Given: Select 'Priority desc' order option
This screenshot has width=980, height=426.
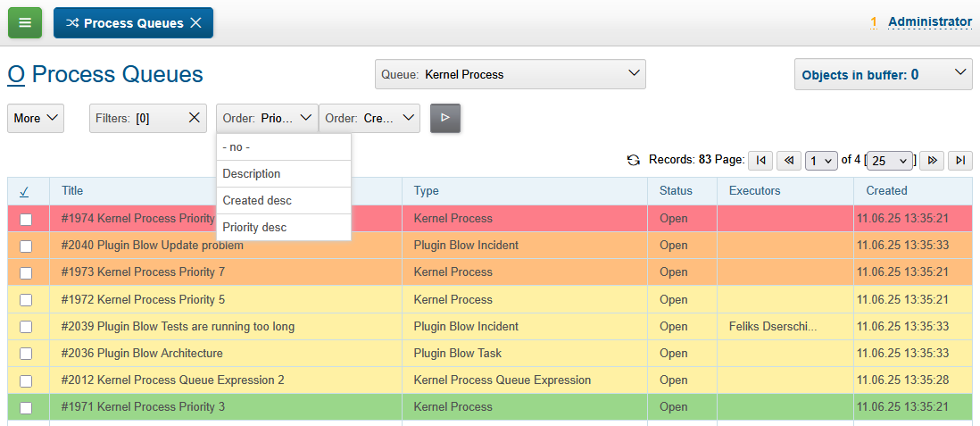Looking at the screenshot, I should point(255,228).
